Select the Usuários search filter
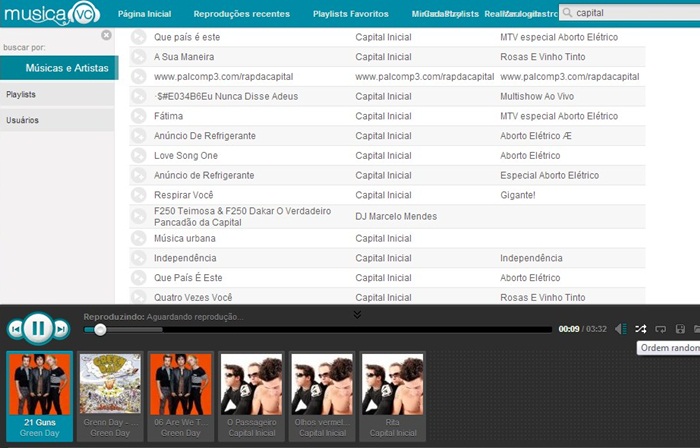Screen dimensions: 700x448 click(x=57, y=120)
